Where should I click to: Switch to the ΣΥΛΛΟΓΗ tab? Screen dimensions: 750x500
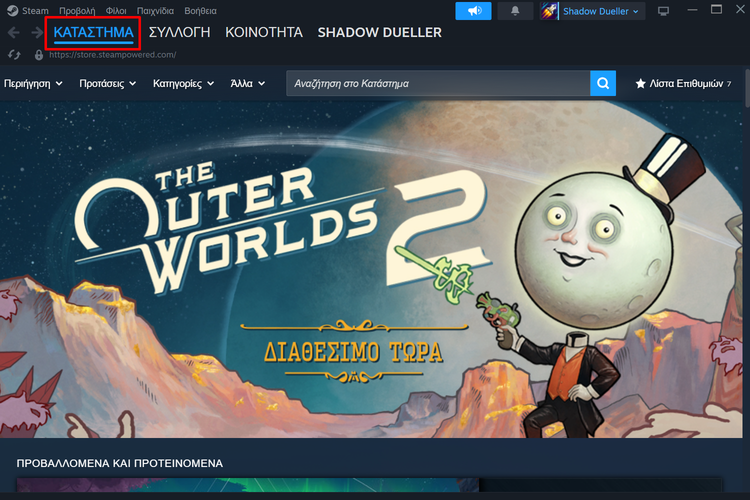pyautogui.click(x=179, y=33)
